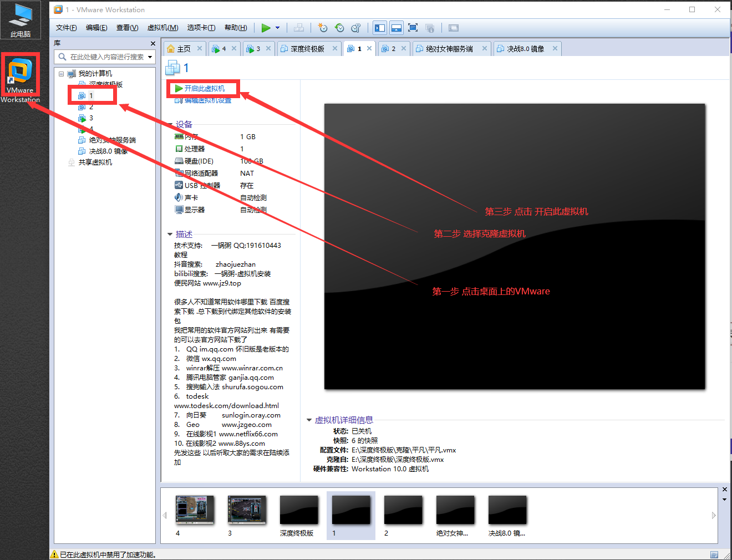This screenshot has height=560, width=732.
Task: Click the take snapshot clock icon
Action: (x=323, y=28)
